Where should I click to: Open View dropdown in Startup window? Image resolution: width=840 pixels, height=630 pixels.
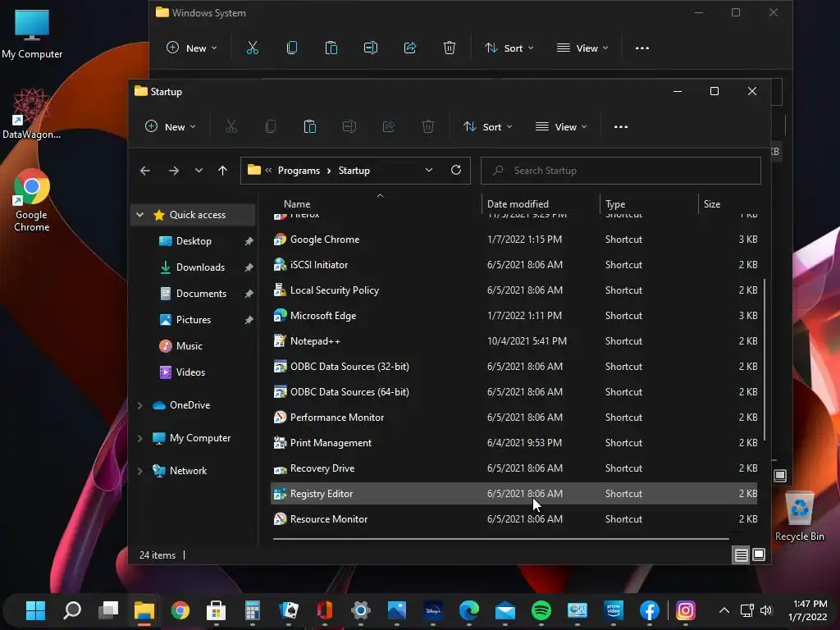(x=561, y=127)
